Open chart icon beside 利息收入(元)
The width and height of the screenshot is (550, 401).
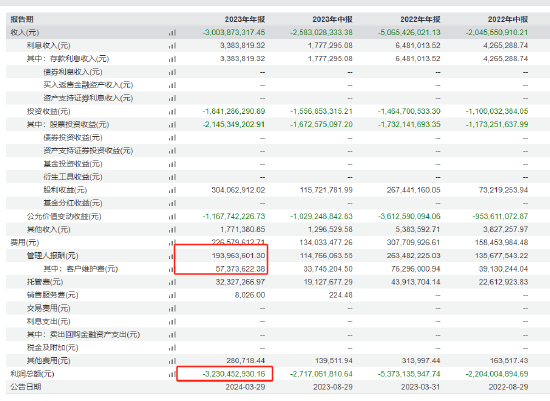[172, 46]
